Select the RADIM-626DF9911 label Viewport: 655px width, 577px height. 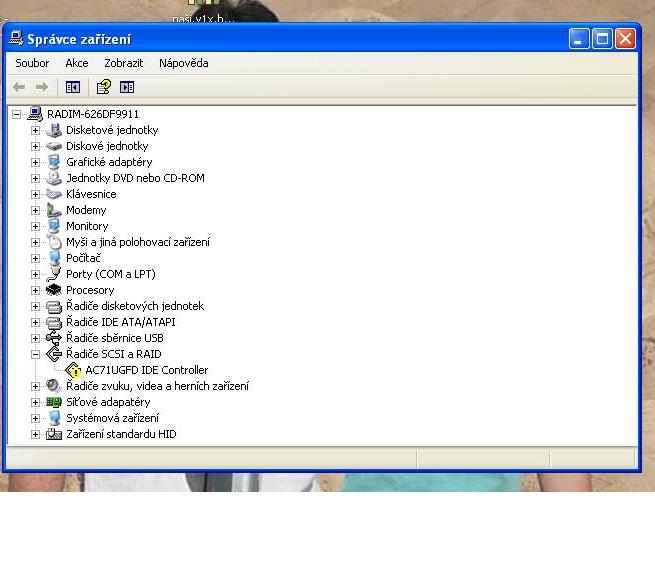[93, 114]
